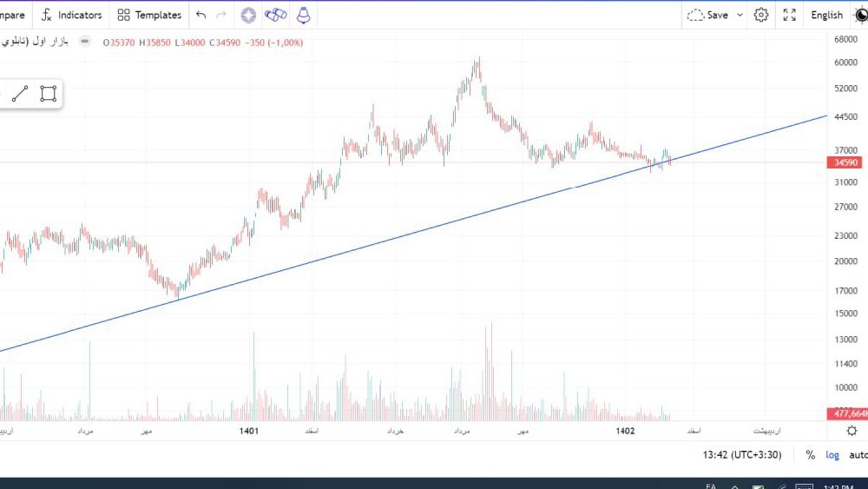Click the 15000 price axis label
Viewport: 868px width, 489px height.
(845, 314)
